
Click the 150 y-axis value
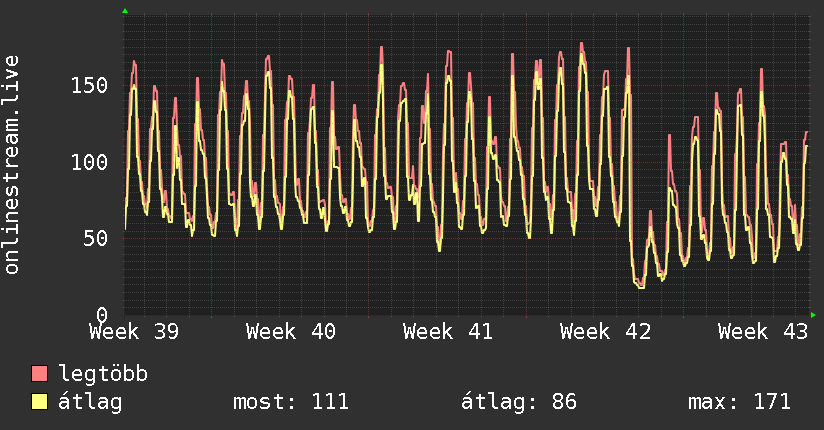pyautogui.click(x=89, y=85)
